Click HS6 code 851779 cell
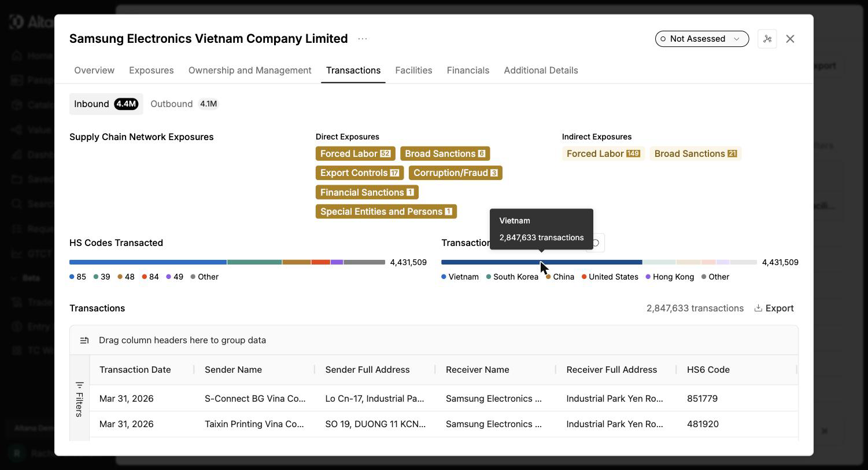Image resolution: width=868 pixels, height=470 pixels. point(703,398)
